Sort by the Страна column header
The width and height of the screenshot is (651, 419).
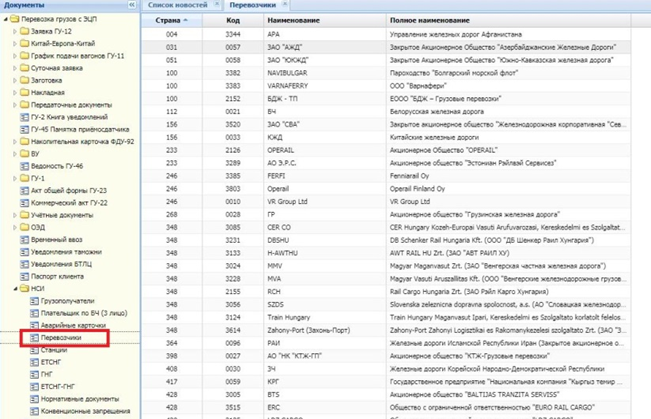point(171,20)
